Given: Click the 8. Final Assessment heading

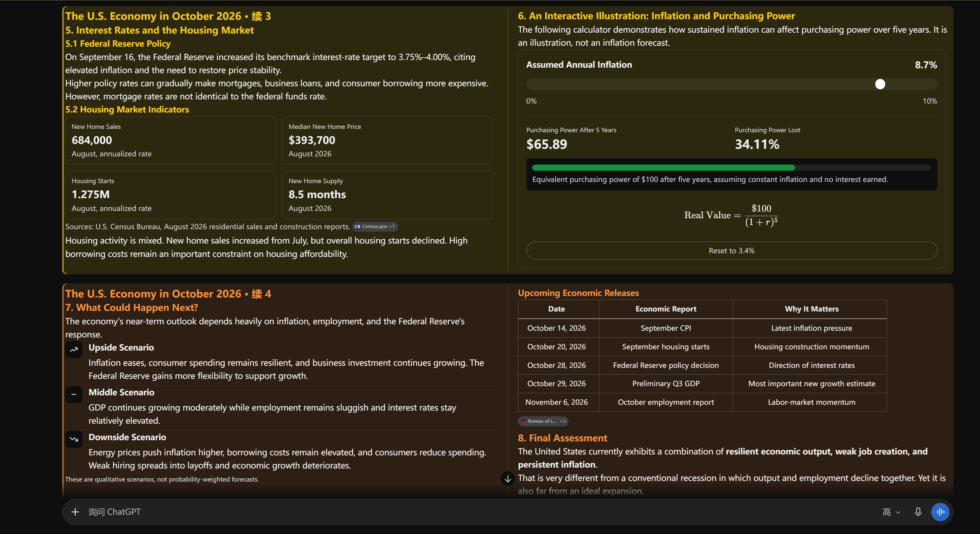Looking at the screenshot, I should click(562, 438).
